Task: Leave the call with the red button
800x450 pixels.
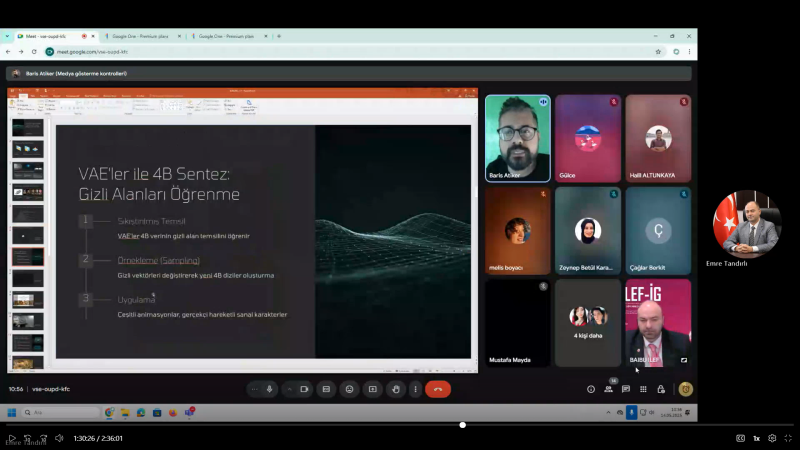Action: click(438, 389)
